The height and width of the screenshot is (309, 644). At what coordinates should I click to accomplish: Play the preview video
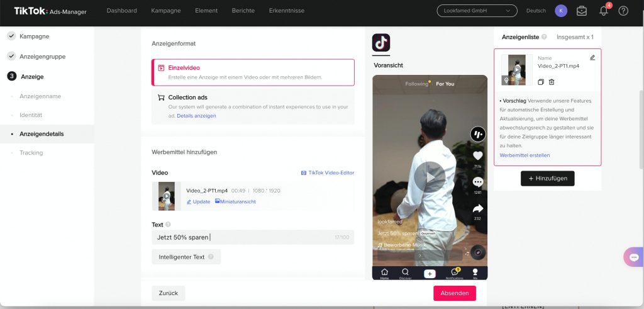tap(430, 177)
